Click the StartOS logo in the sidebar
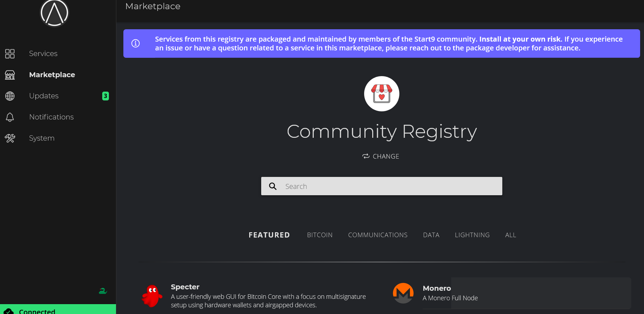Screen dimensions: 644x314 tap(54, 13)
